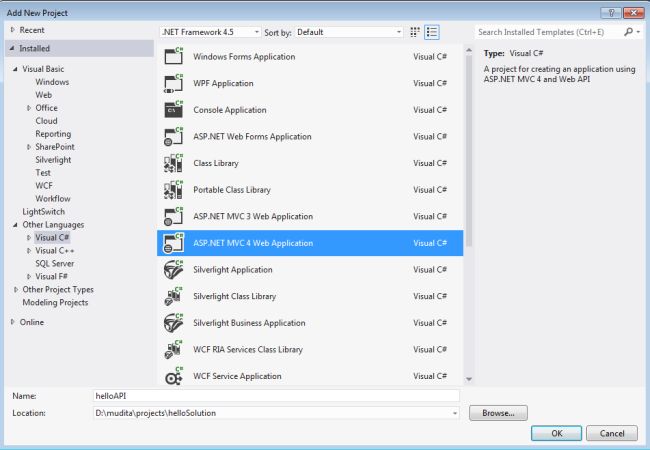Collapse the Visual Basic node

(x=15, y=69)
